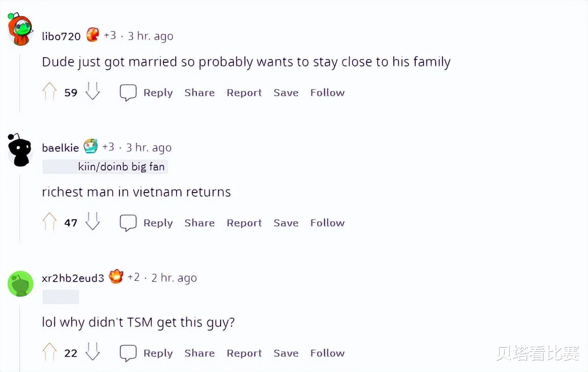Report baelkie's comment

tap(244, 223)
